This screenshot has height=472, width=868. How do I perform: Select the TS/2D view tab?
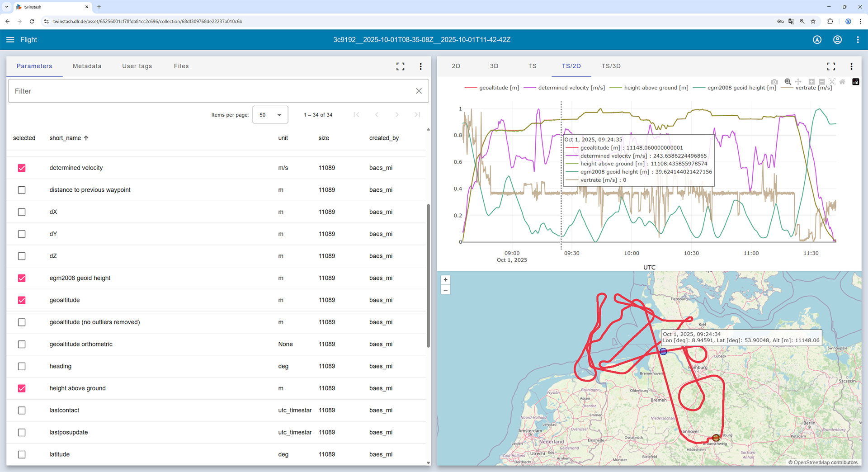(571, 66)
